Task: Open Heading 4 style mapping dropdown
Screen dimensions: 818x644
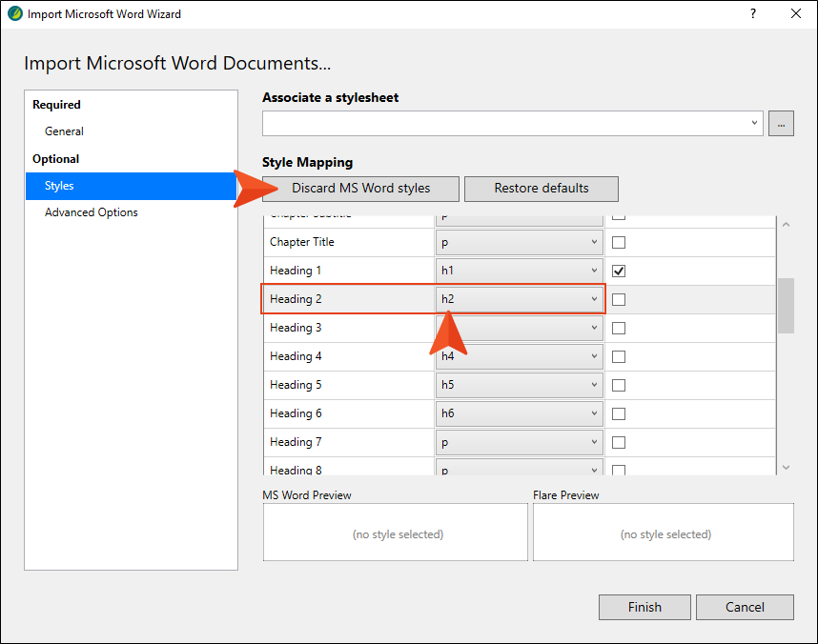Action: pyautogui.click(x=519, y=356)
